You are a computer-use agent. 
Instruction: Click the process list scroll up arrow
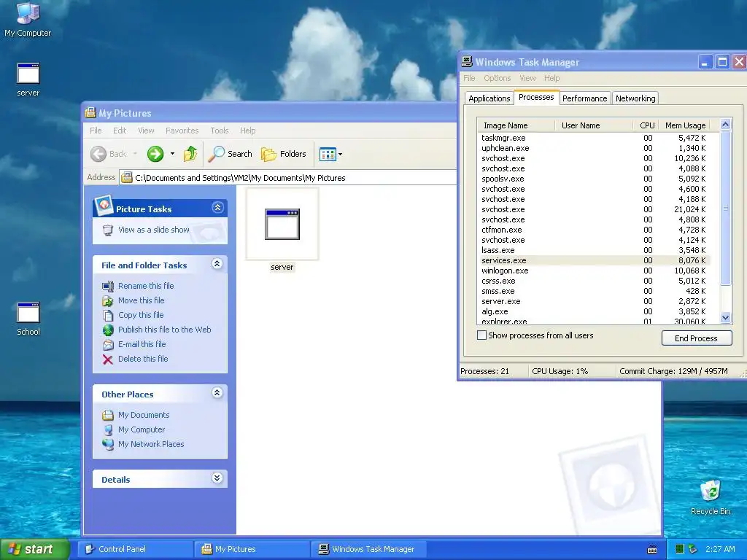pyautogui.click(x=725, y=125)
